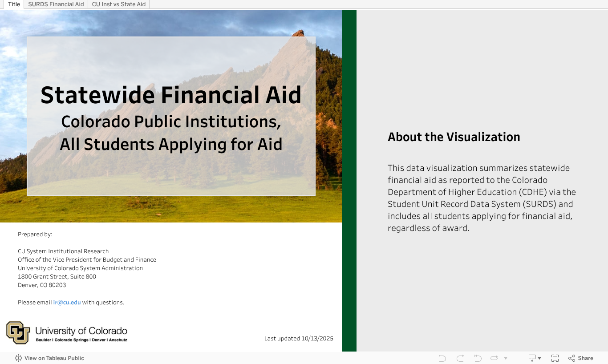Enter full screen mode using the frame icon
Image resolution: width=608 pixels, height=364 pixels.
coord(555,358)
